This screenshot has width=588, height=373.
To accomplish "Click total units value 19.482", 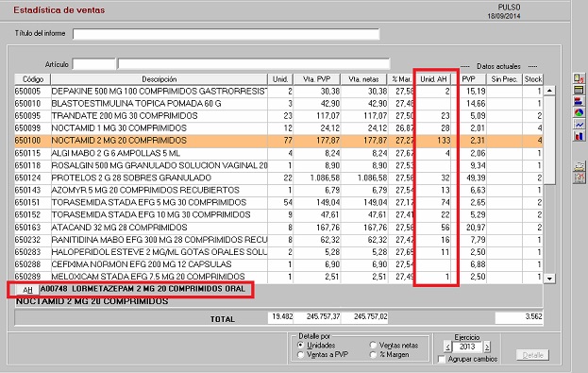I will point(282,316).
